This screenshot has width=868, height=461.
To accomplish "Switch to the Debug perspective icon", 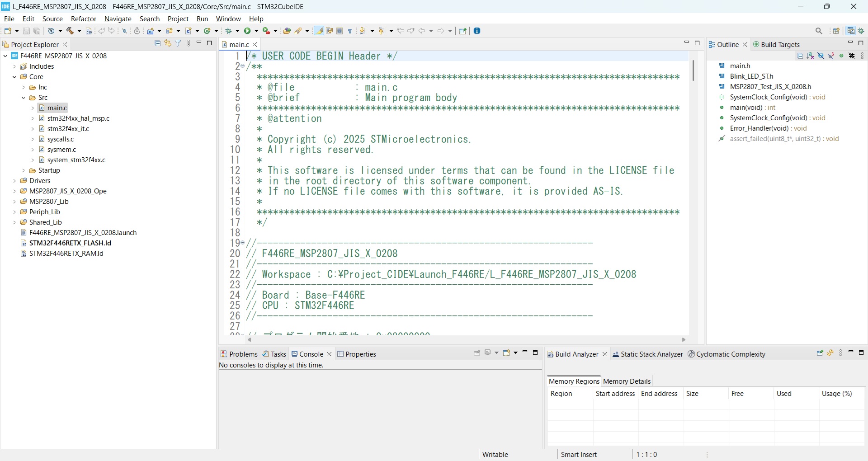I will pyautogui.click(x=862, y=31).
